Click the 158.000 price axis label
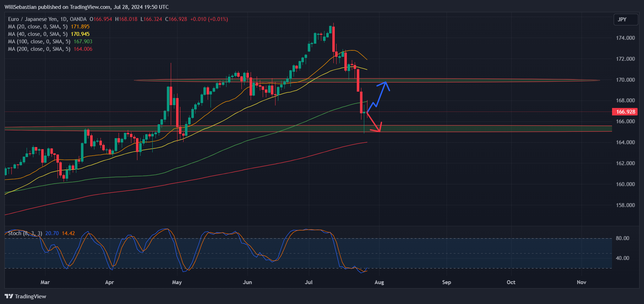The width and height of the screenshot is (644, 304). [x=625, y=205]
